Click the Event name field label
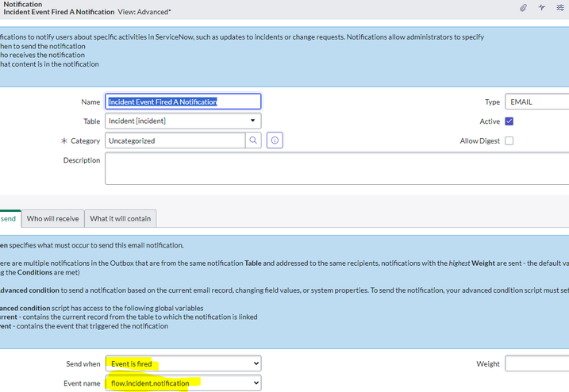This screenshot has width=569, height=392. coord(82,383)
